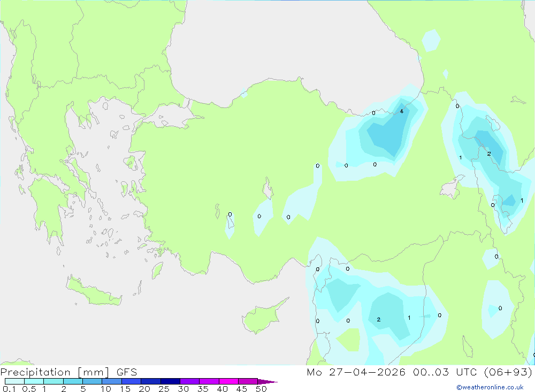Click the '4' precipitation value on the map
The image size is (535, 392).
[402, 111]
